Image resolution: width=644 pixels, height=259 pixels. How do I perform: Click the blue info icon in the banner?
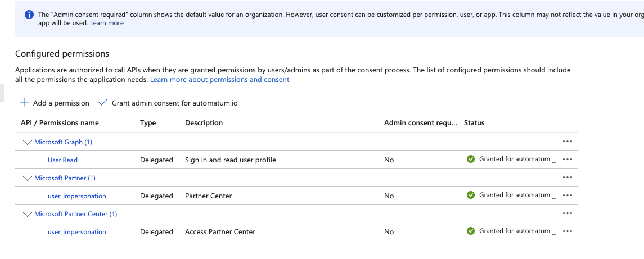[x=29, y=15]
